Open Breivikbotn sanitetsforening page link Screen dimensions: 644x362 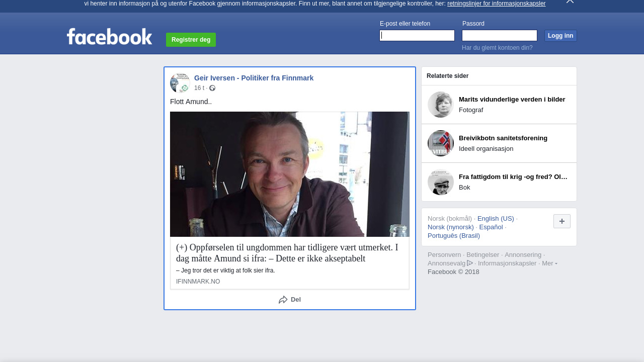click(x=503, y=138)
